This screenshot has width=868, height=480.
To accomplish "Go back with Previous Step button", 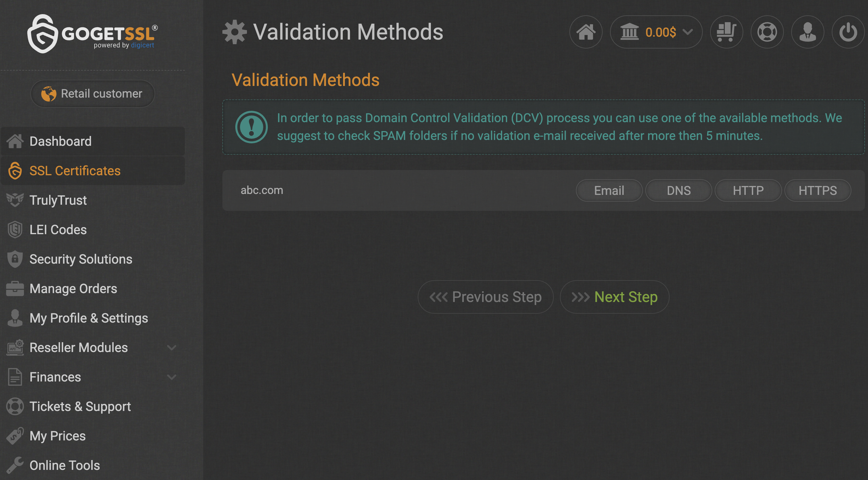I will [485, 297].
